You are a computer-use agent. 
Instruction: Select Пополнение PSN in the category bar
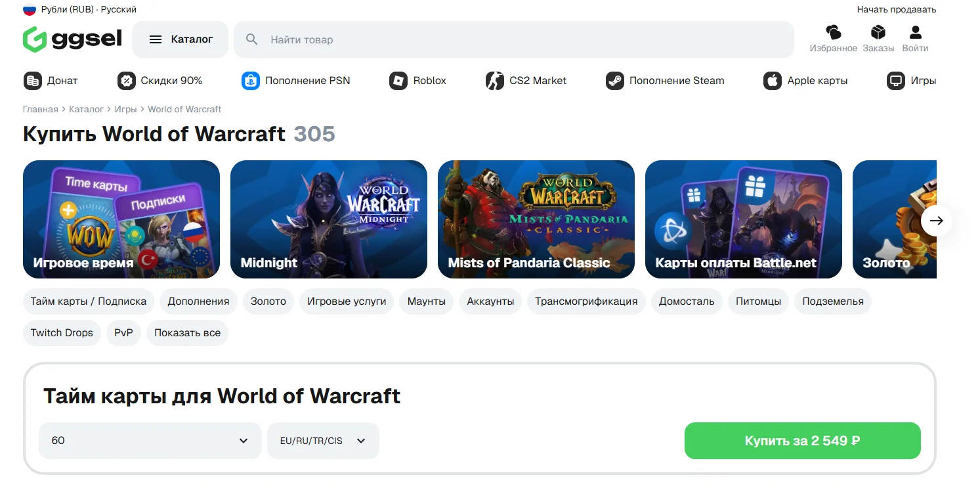296,81
